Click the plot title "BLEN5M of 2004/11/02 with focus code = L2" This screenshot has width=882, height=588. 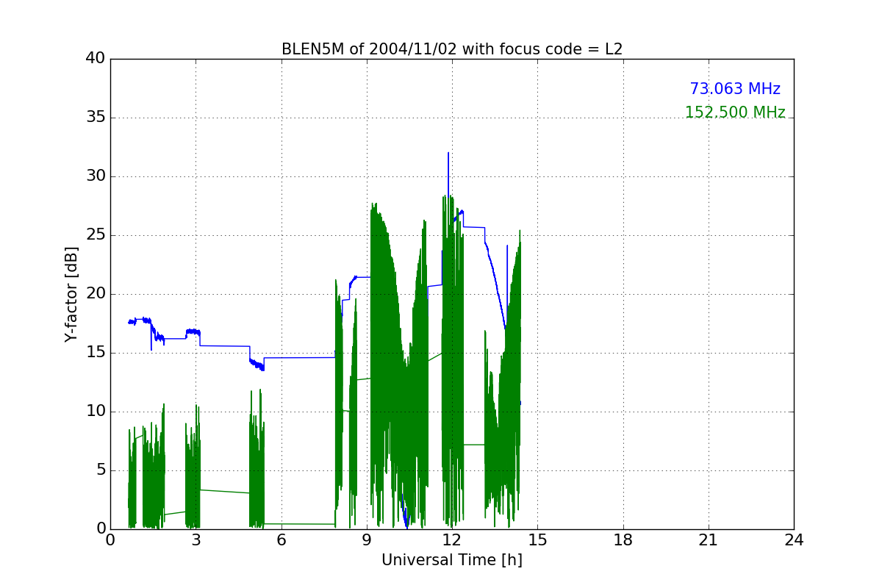tap(452, 49)
